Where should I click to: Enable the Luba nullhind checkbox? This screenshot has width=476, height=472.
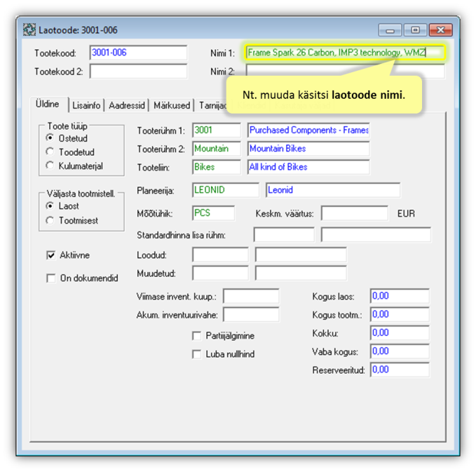(x=197, y=354)
